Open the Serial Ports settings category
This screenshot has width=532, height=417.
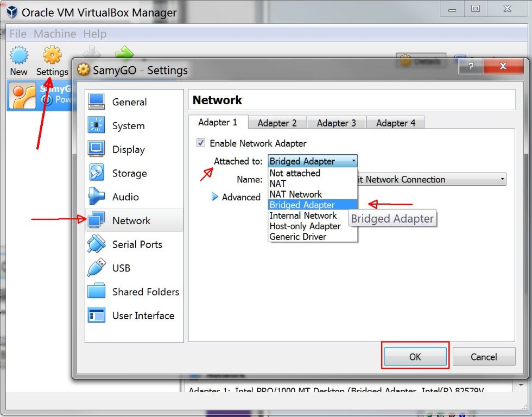[x=134, y=244]
